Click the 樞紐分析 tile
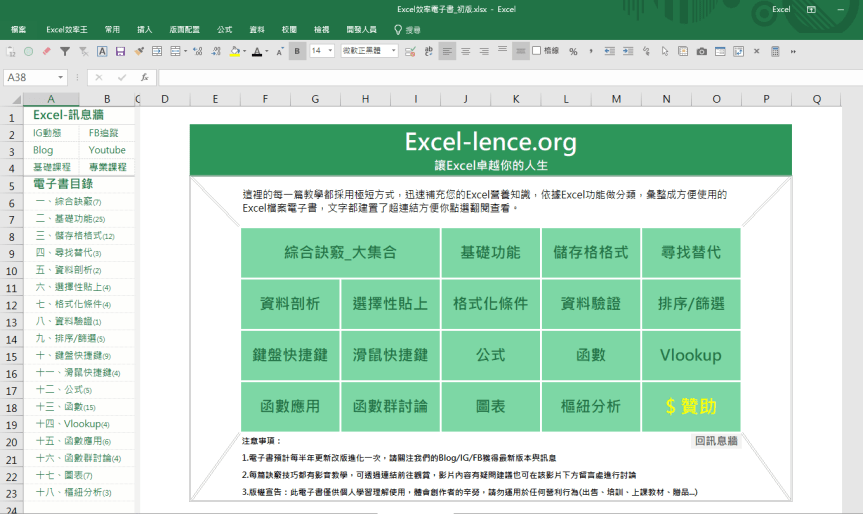The width and height of the screenshot is (863, 514). click(x=591, y=407)
